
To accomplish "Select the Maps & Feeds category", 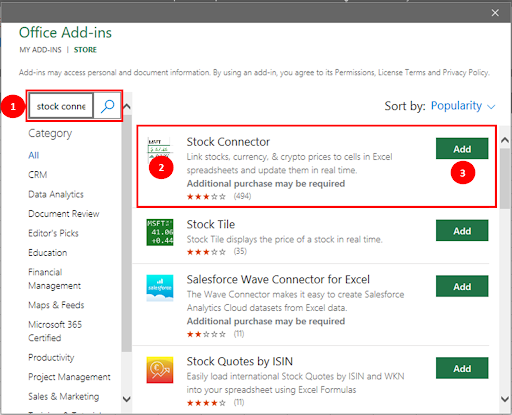I will 56,305.
